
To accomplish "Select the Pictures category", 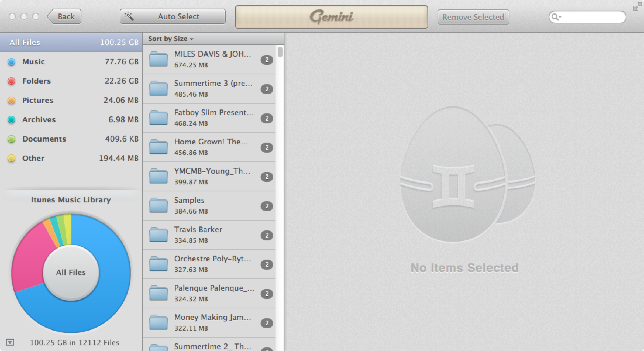I will (71, 100).
